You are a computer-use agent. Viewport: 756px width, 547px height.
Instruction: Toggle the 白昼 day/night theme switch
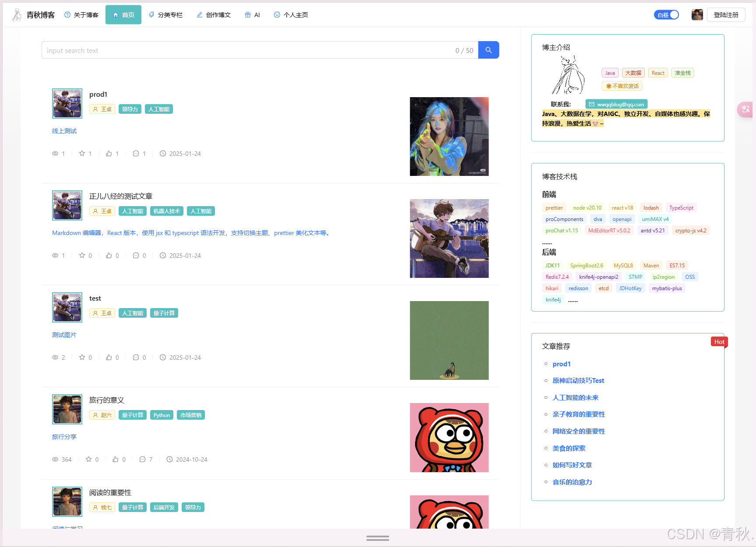pyautogui.click(x=666, y=15)
